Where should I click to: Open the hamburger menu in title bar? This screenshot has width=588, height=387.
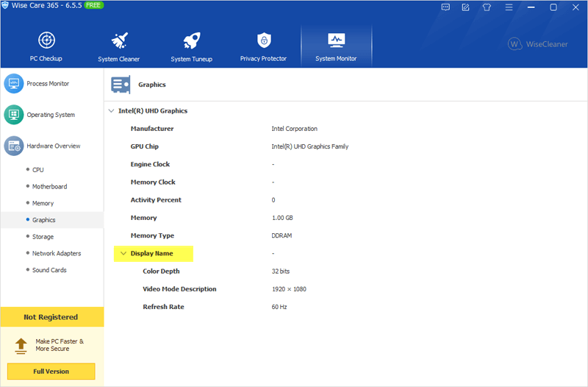coord(509,7)
